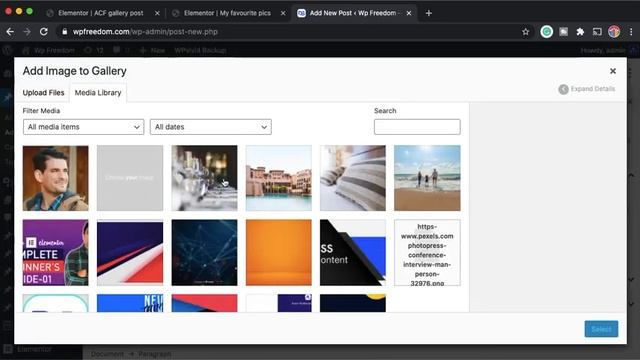This screenshot has width=640, height=360.
Task: Select the solid orange background thumbnail
Action: (x=279, y=253)
